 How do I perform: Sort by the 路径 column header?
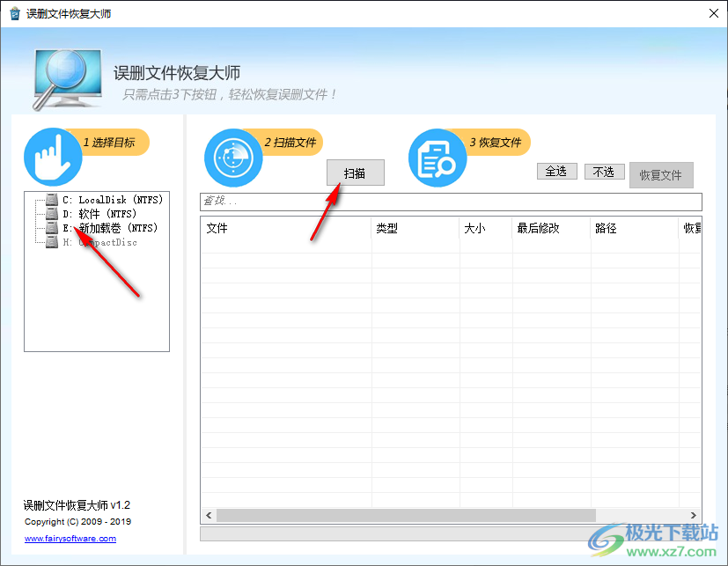tap(635, 228)
